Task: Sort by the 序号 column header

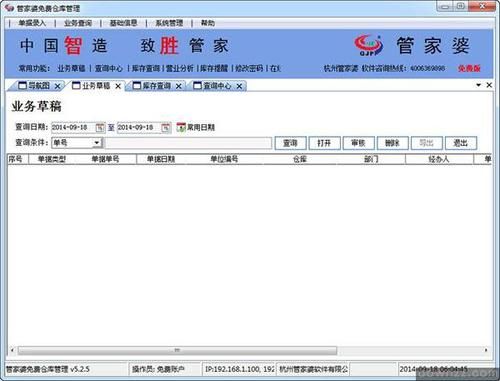Action: point(18,159)
